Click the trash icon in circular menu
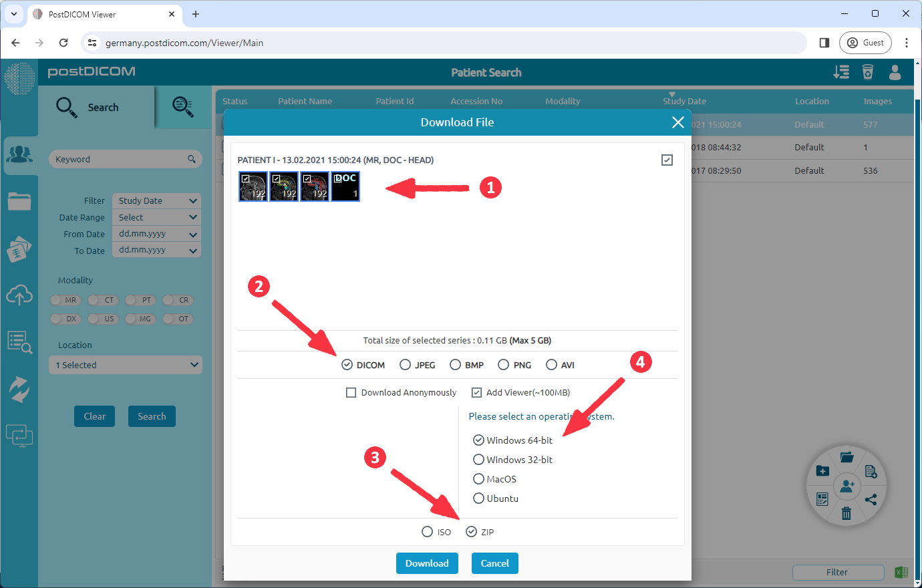Image resolution: width=922 pixels, height=588 pixels. click(846, 513)
